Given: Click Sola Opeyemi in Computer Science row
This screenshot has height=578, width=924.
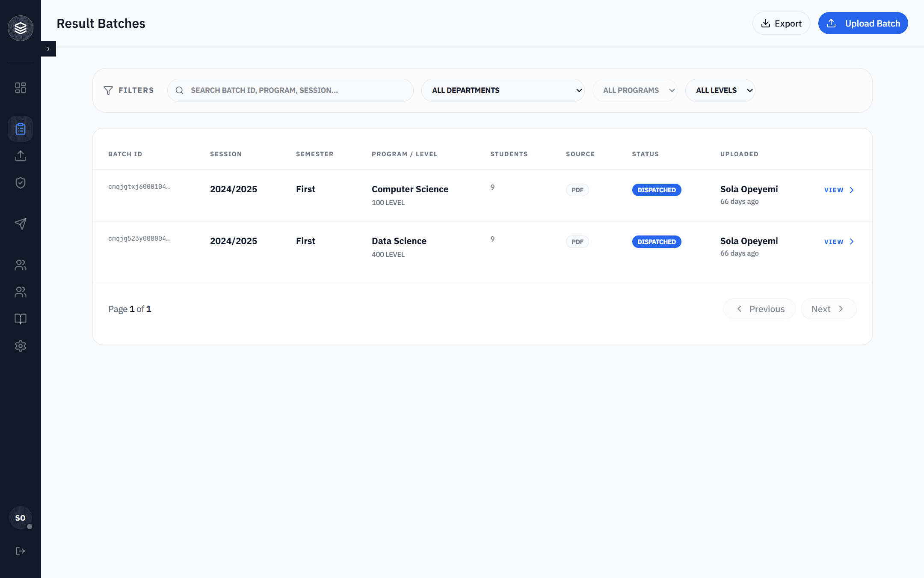Looking at the screenshot, I should 749,189.
